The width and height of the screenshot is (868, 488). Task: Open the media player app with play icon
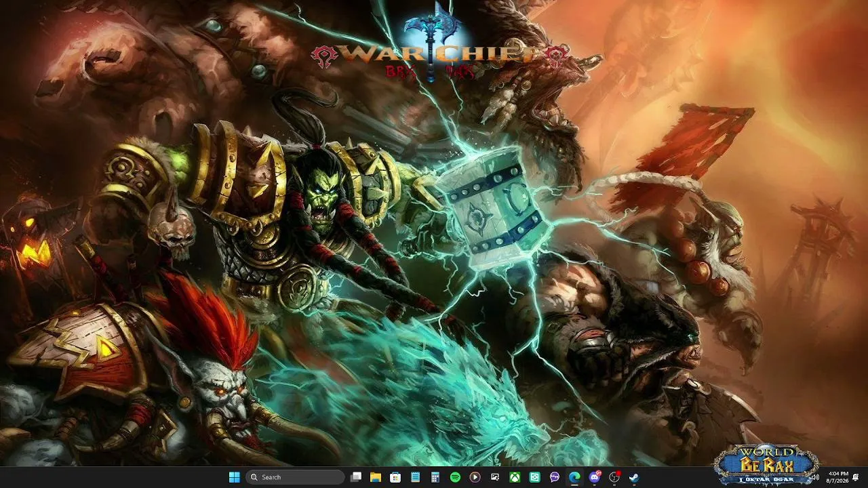(475, 477)
